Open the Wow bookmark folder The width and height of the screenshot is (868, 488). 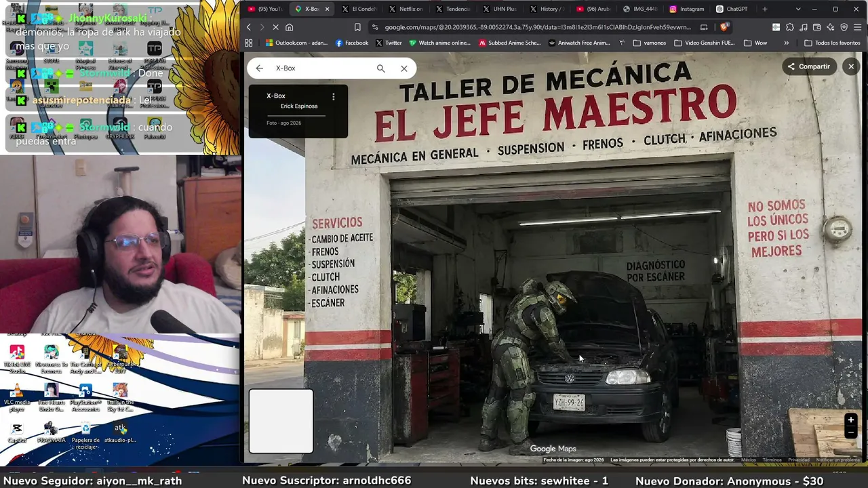coord(755,43)
